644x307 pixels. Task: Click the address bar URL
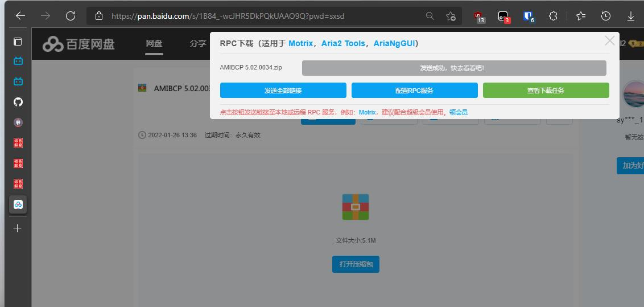pyautogui.click(x=228, y=16)
